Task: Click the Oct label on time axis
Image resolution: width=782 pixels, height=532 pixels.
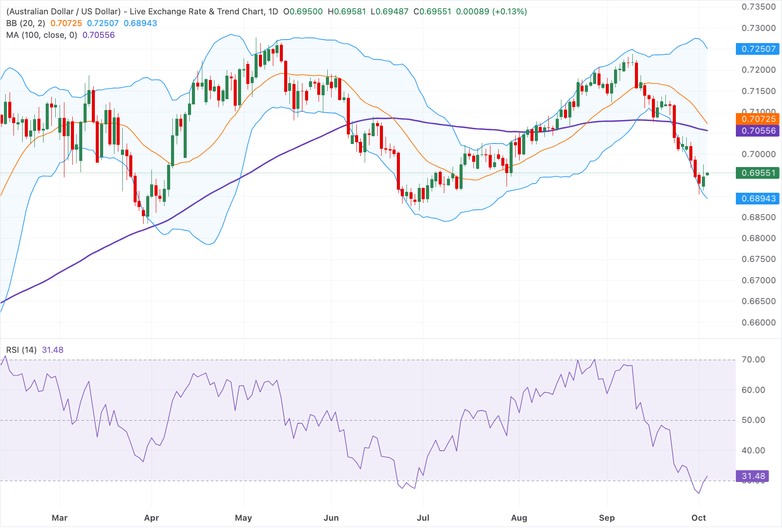Action: coord(698,518)
